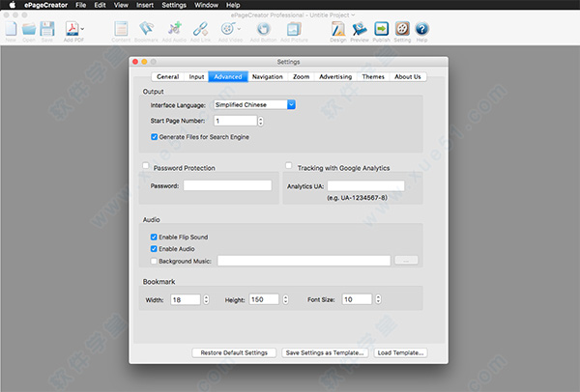Open the Apple menu
580x392 pixels.
pos(13,5)
